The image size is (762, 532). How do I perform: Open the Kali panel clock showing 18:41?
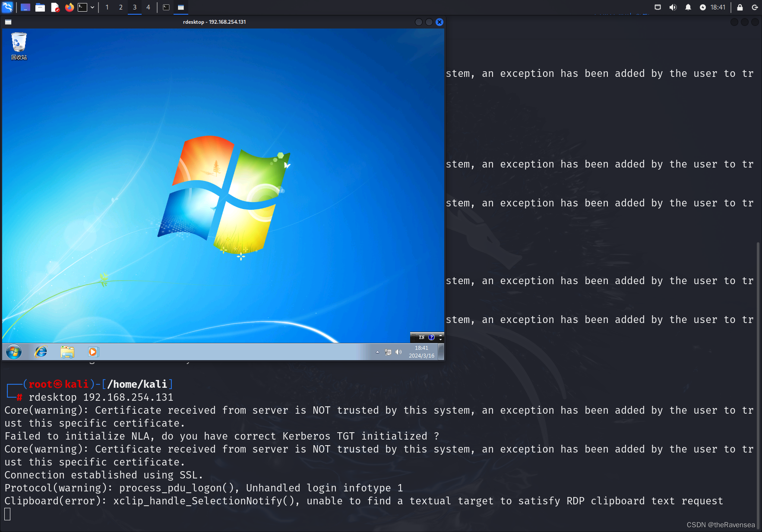pos(718,7)
